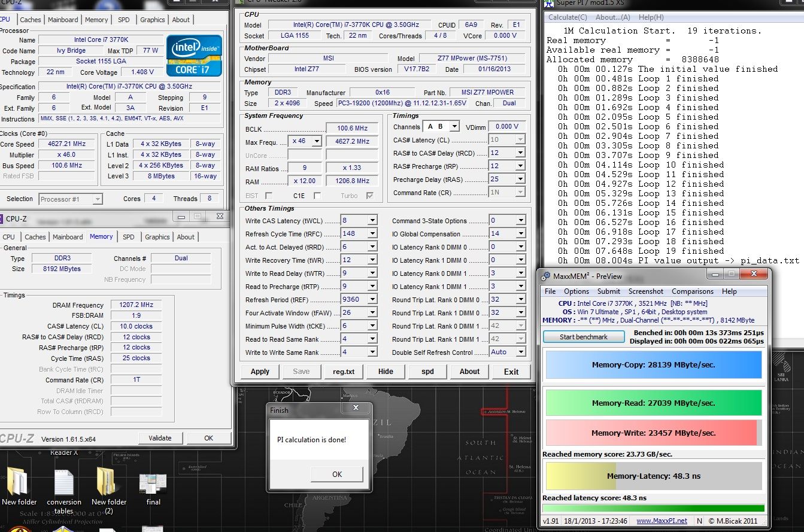Open the www.MaxxPI.net link

pos(662,521)
